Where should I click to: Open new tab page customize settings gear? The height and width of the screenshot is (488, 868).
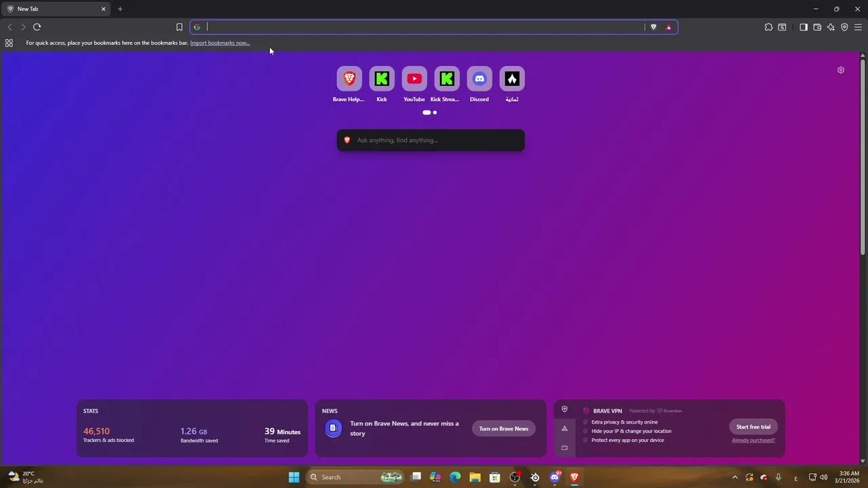(841, 70)
